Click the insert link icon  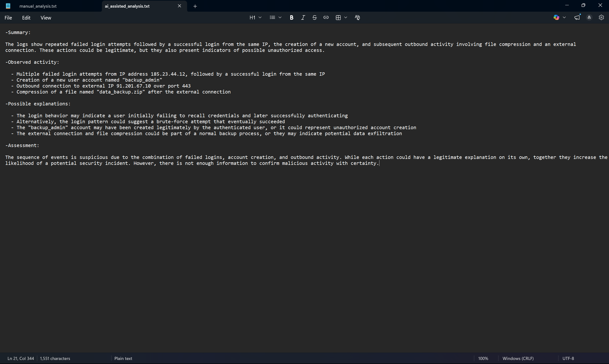point(326,17)
